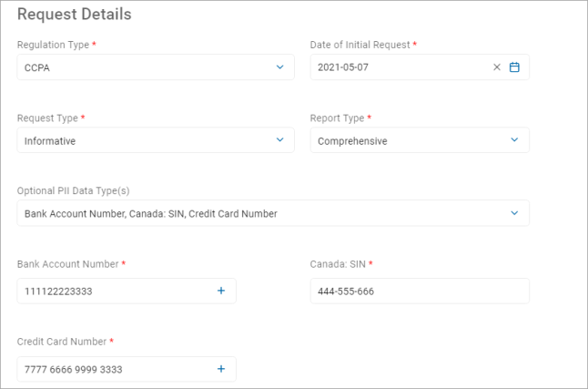Click the selected PII data types text

point(151,214)
